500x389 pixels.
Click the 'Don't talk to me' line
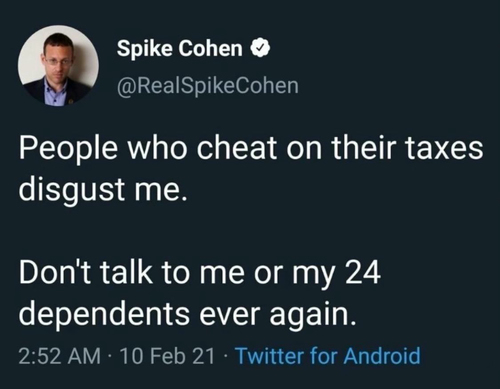[200, 273]
